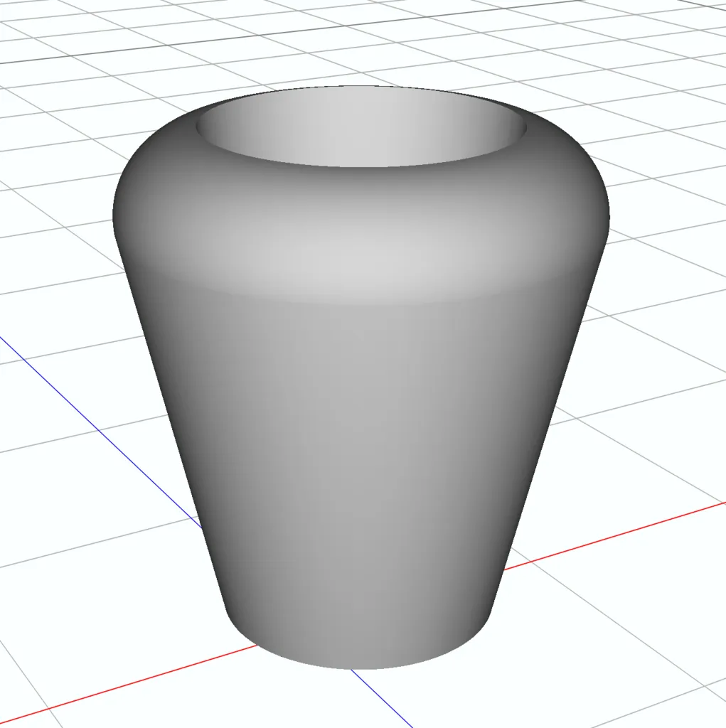The height and width of the screenshot is (728, 726).
Task: Select the gray vase 3D model
Action: click(x=361, y=377)
